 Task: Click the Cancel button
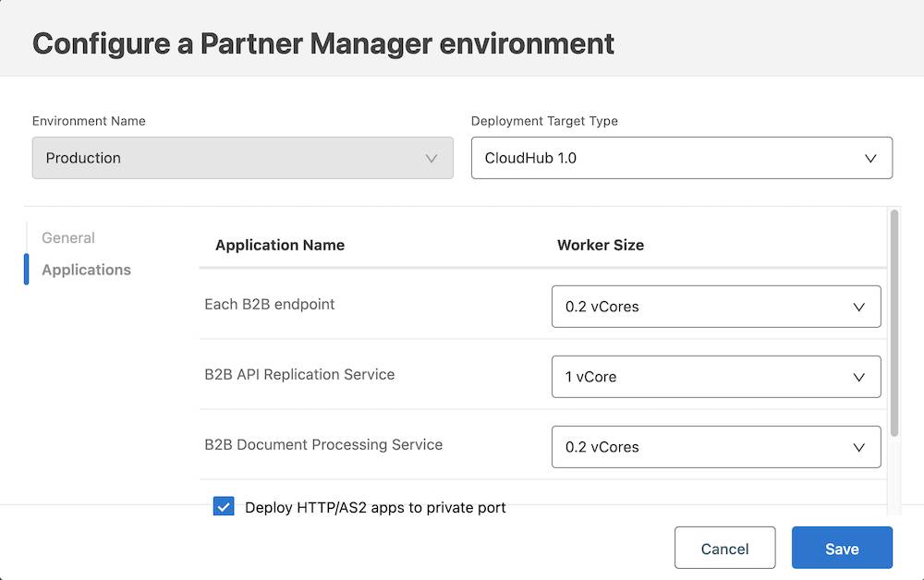tap(724, 548)
